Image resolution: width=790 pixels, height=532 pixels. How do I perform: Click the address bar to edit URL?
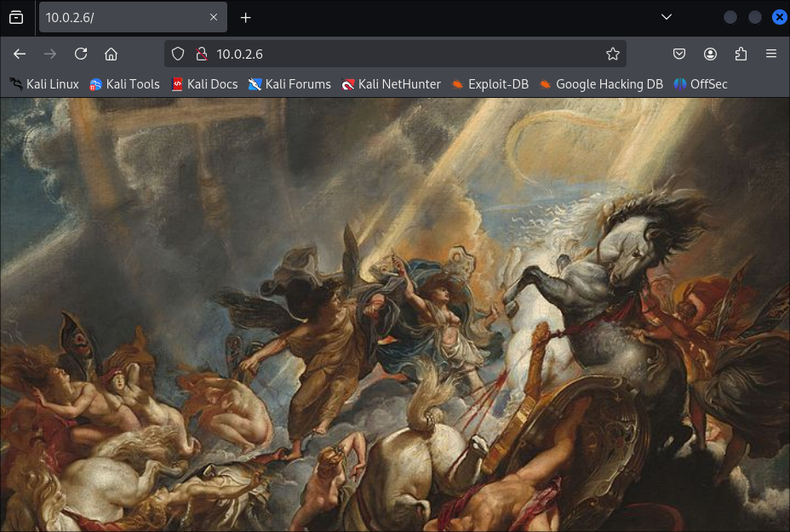tap(383, 53)
